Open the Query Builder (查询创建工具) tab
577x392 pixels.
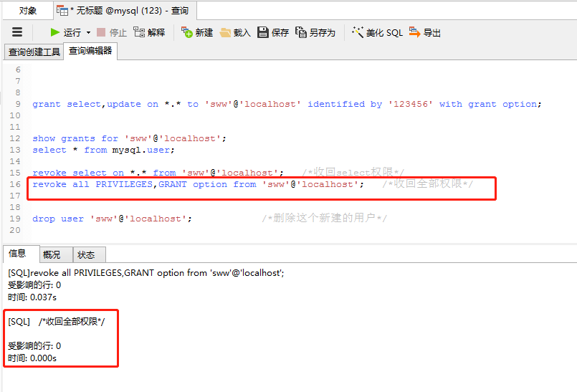click(x=34, y=52)
